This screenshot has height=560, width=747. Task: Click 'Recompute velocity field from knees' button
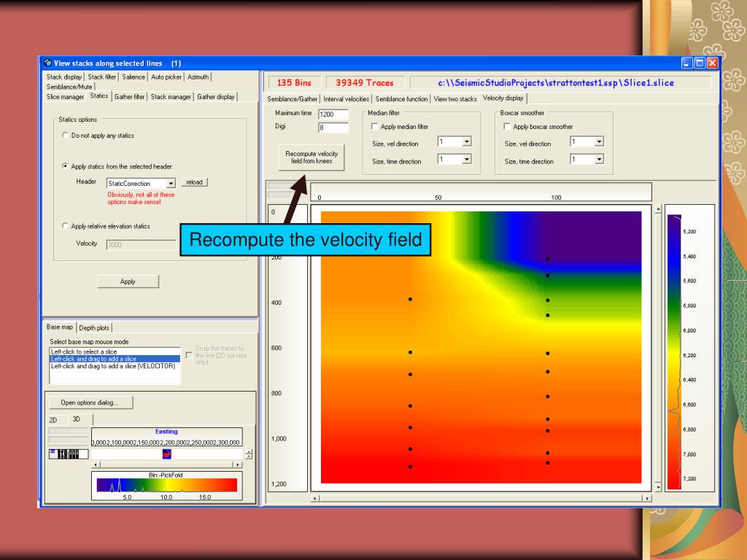(x=311, y=157)
